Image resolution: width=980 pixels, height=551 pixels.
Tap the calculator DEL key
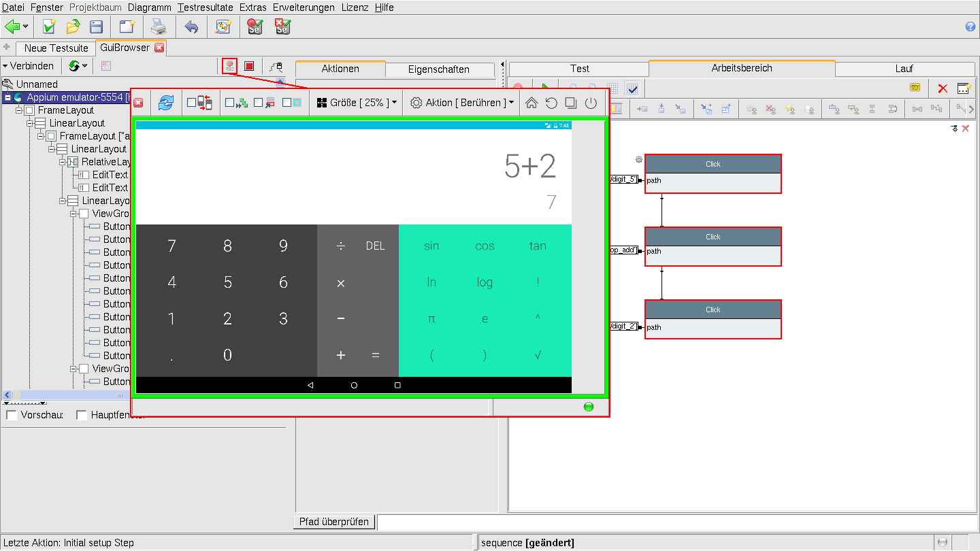coord(375,246)
